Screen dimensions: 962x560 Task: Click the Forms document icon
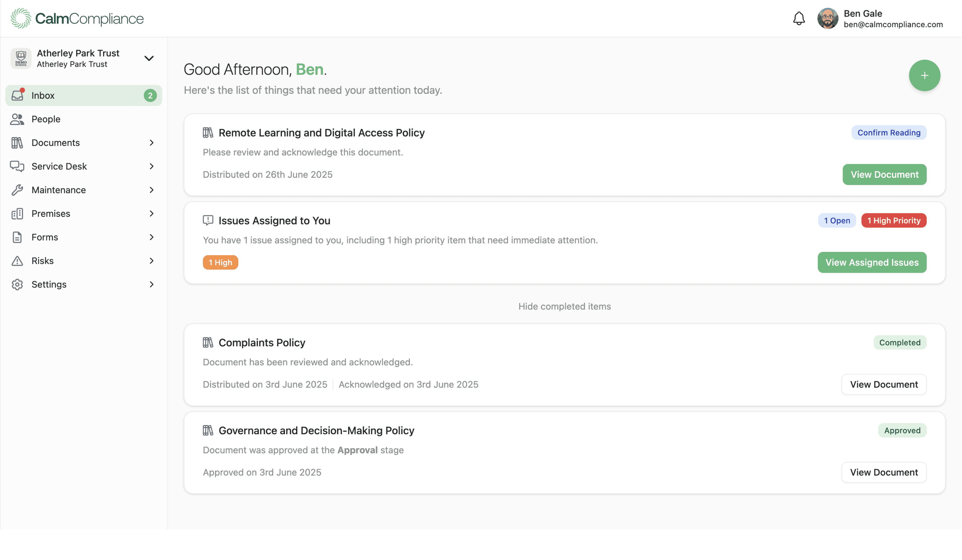click(17, 237)
